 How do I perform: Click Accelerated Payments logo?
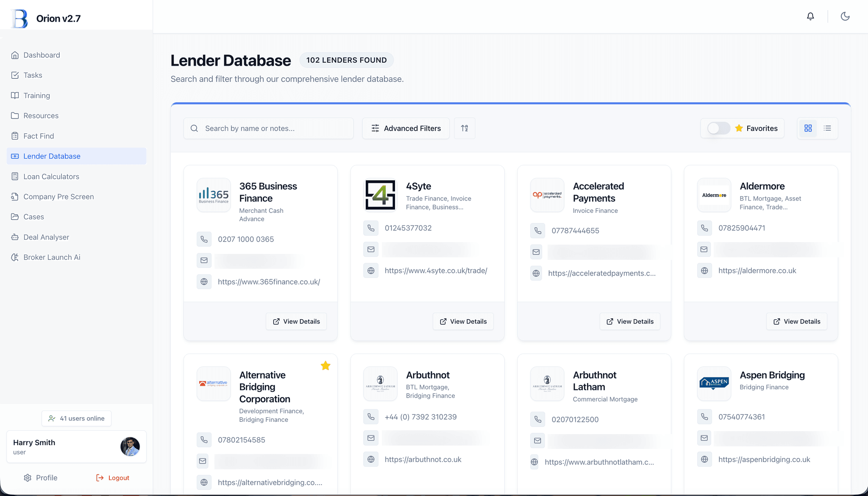coord(547,195)
